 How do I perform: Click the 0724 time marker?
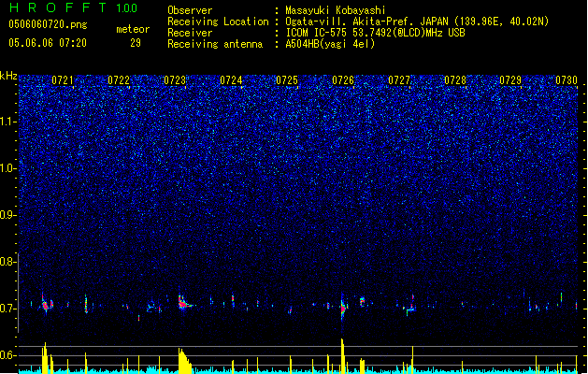pyautogui.click(x=231, y=80)
